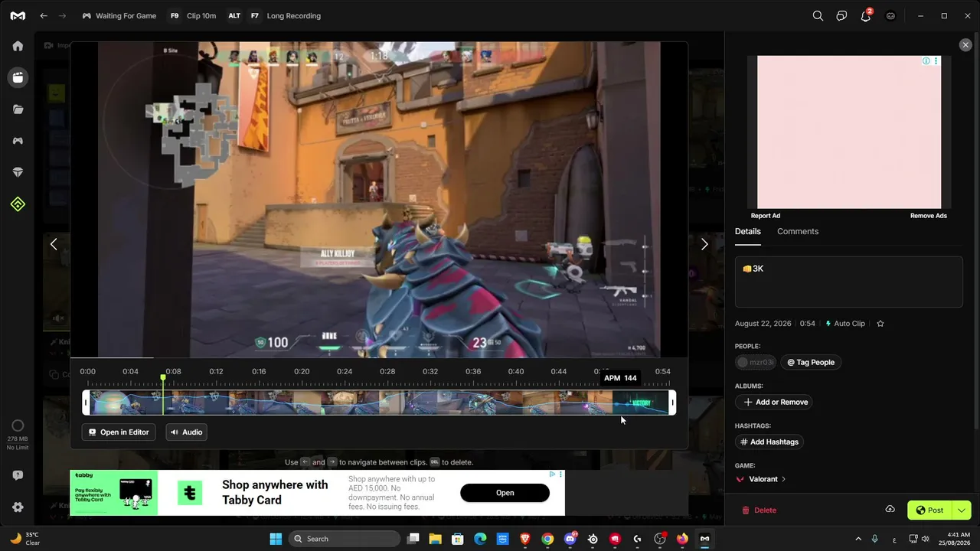The image size is (980, 551).
Task: Post the clip
Action: click(x=929, y=510)
